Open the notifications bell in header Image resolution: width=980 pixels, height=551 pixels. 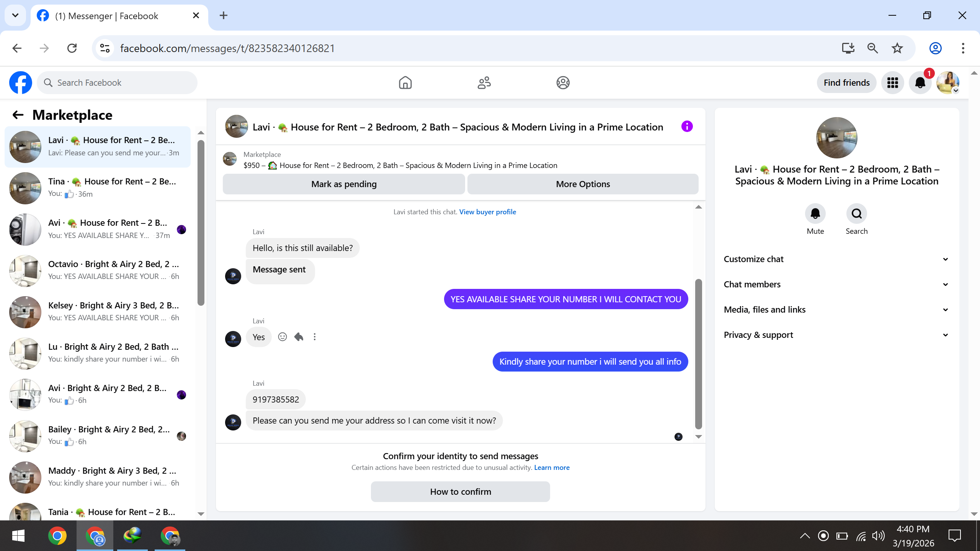point(920,83)
